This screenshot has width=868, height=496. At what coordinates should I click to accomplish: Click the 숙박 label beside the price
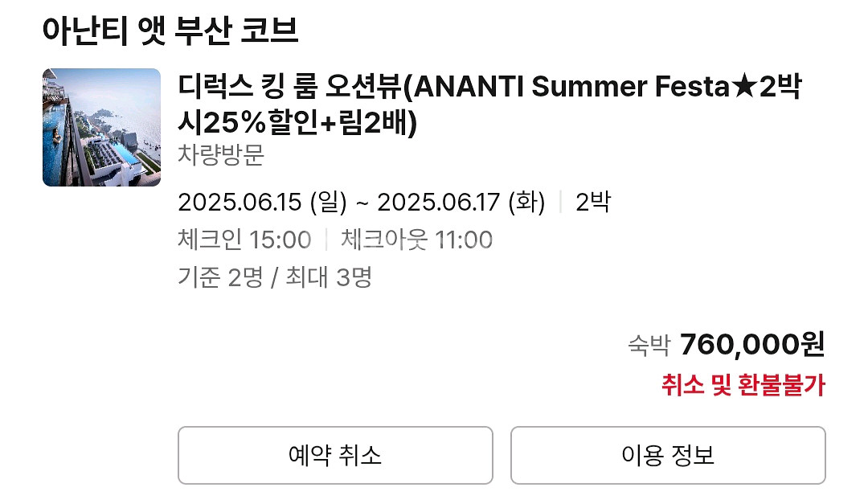[x=649, y=346]
